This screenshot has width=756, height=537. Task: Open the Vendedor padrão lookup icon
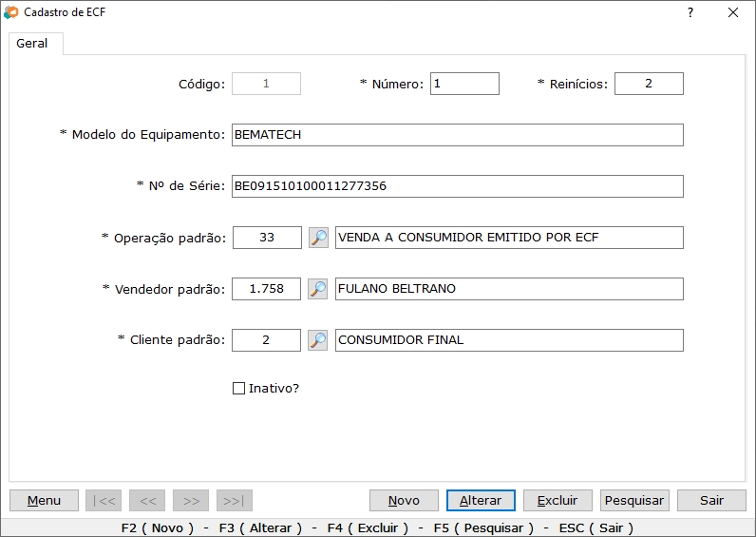318,289
